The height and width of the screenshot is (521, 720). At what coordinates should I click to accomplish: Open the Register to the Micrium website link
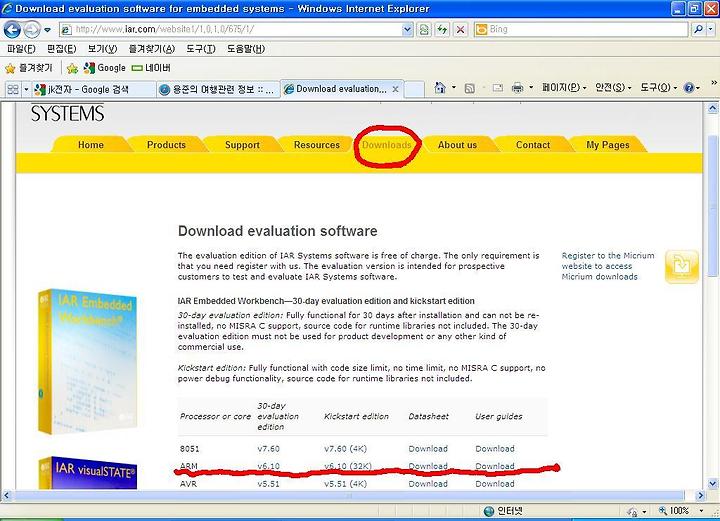coord(608,266)
